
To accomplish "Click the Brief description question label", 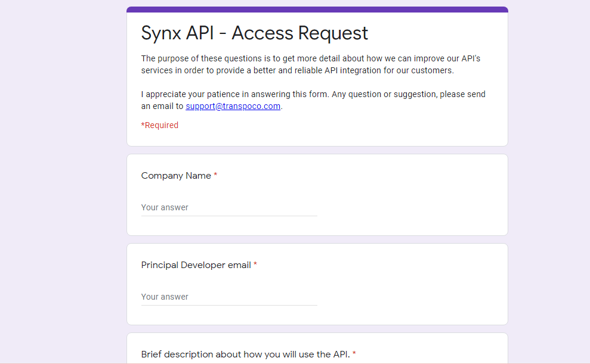I will click(x=245, y=354).
